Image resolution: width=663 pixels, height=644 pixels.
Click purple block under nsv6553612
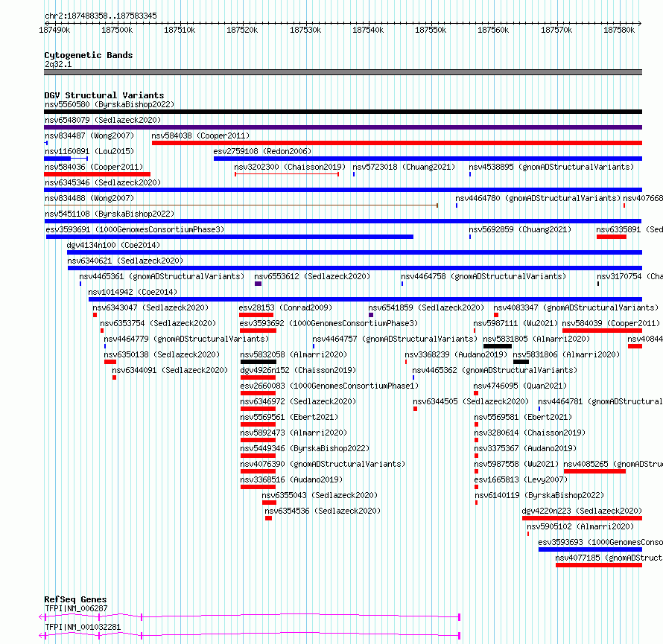click(258, 284)
